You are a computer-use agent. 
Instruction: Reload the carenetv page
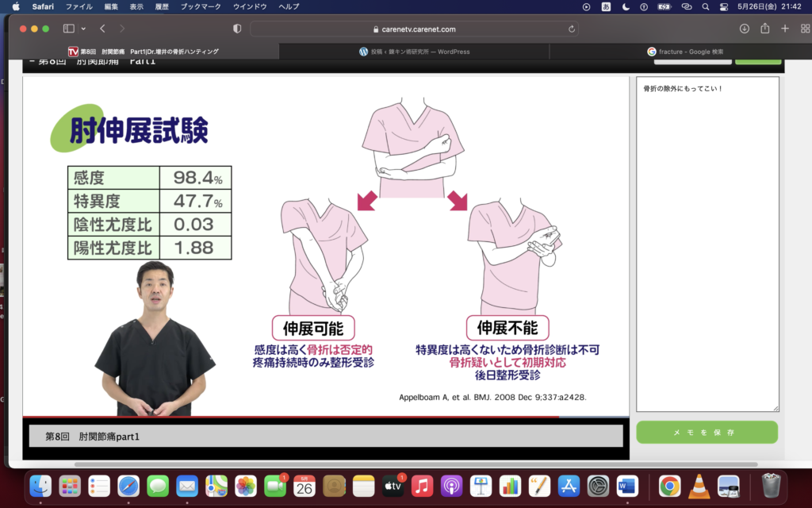(x=572, y=29)
